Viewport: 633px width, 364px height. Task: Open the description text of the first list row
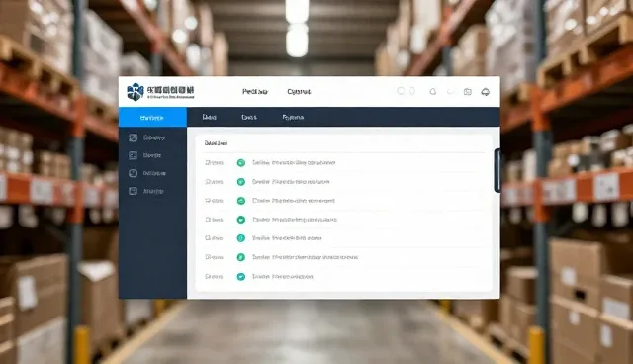click(294, 163)
